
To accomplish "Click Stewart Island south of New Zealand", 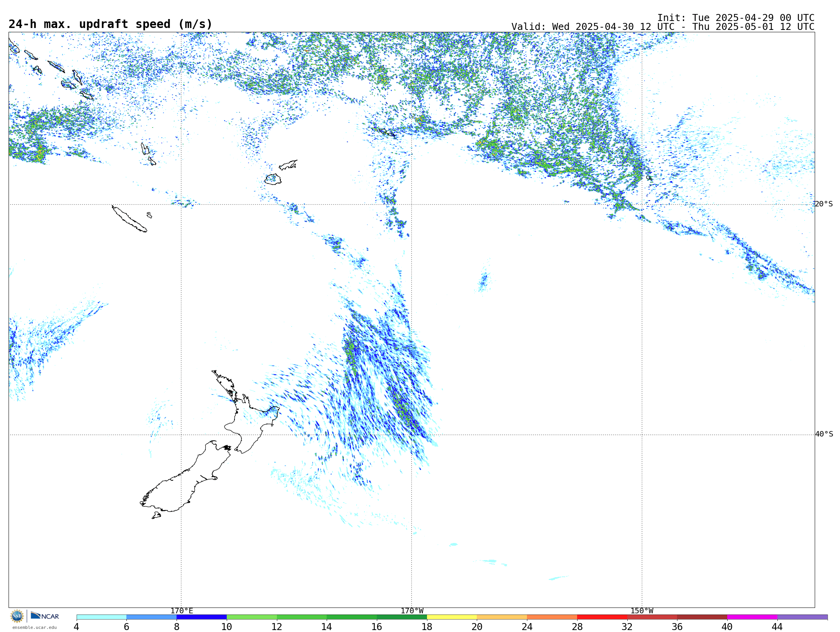I will [156, 515].
